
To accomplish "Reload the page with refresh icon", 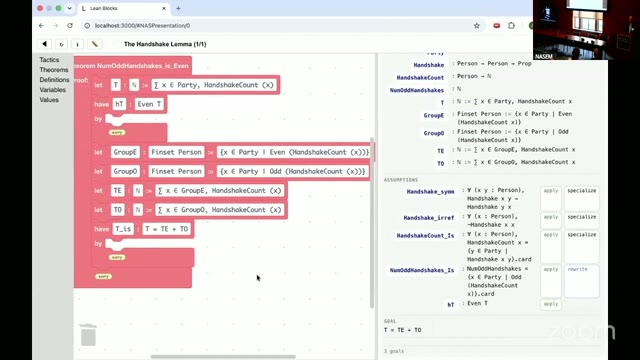I will (x=70, y=25).
